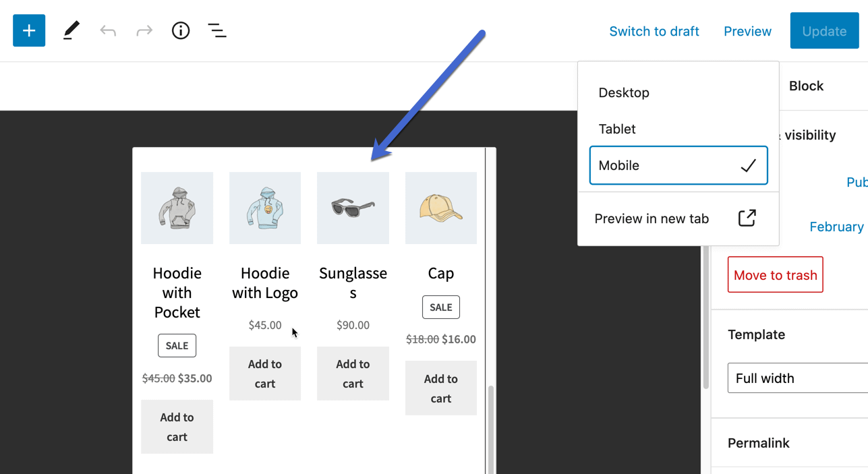
Task: Click the Cap product thumbnail
Action: click(440, 208)
